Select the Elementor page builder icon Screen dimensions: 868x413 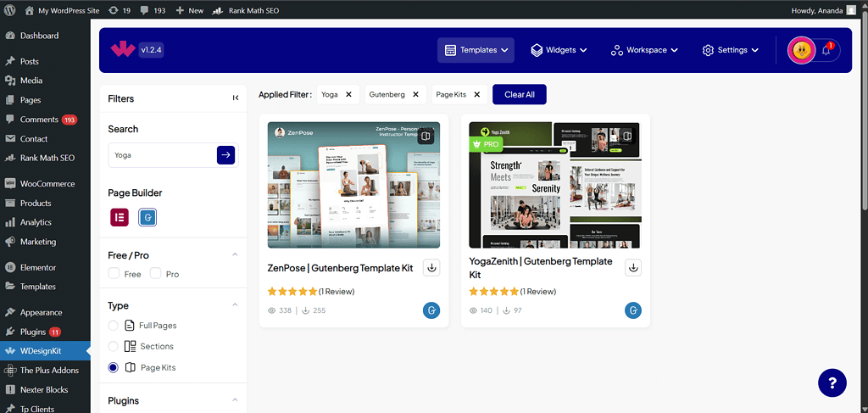pyautogui.click(x=119, y=217)
